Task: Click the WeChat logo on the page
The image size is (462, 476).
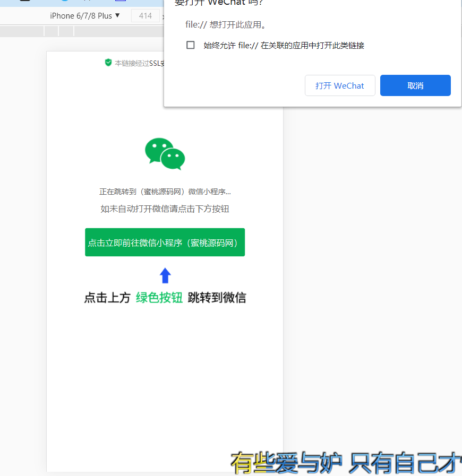Action: (x=165, y=154)
